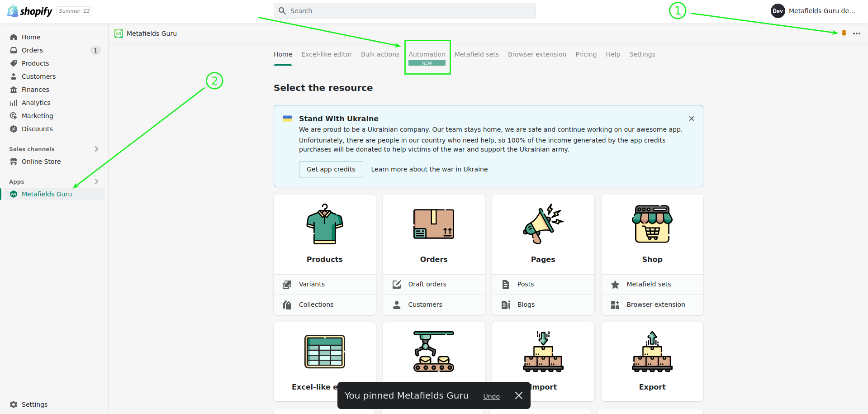Click the Metafields Guru logo in app header
Screen dimensions: 868x414
coord(119,33)
